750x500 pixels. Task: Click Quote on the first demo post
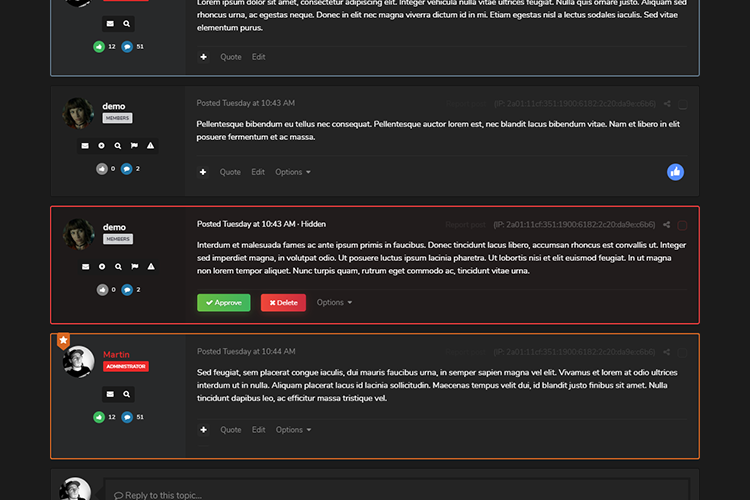click(x=230, y=172)
